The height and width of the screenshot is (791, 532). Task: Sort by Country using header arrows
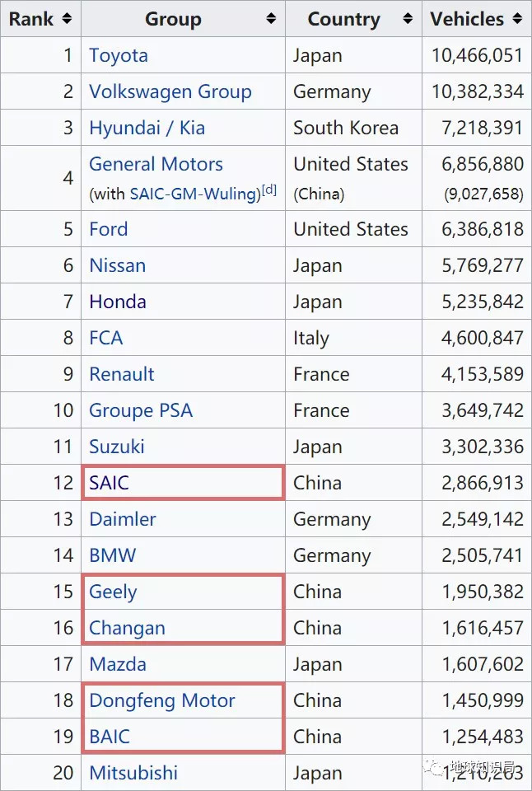(407, 18)
